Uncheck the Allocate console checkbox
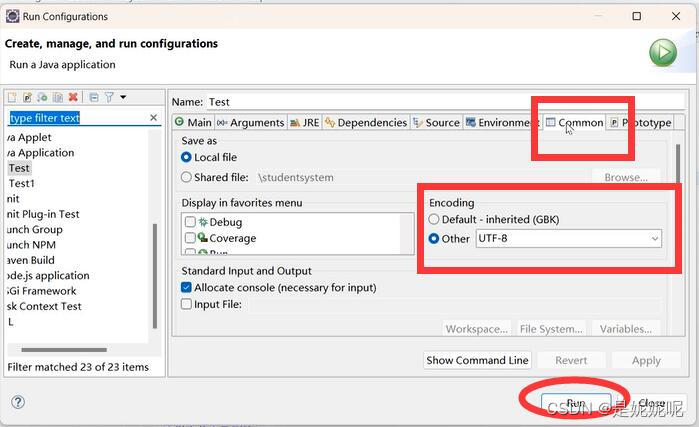 pos(187,288)
